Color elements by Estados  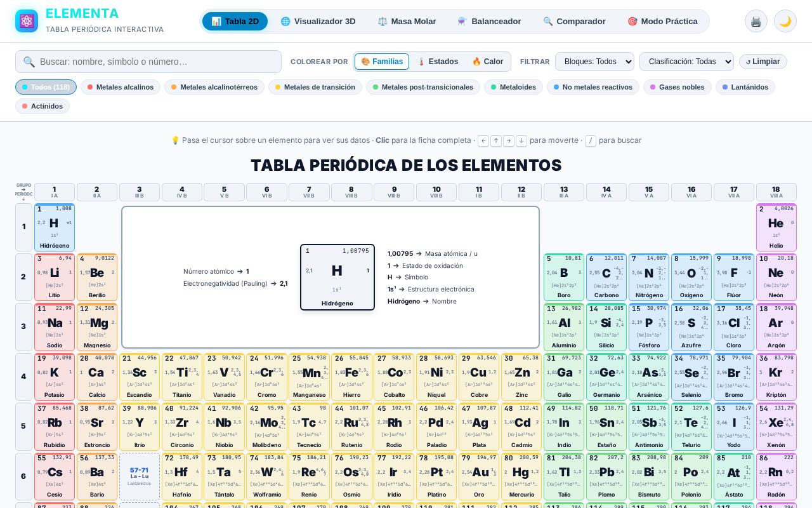point(437,62)
